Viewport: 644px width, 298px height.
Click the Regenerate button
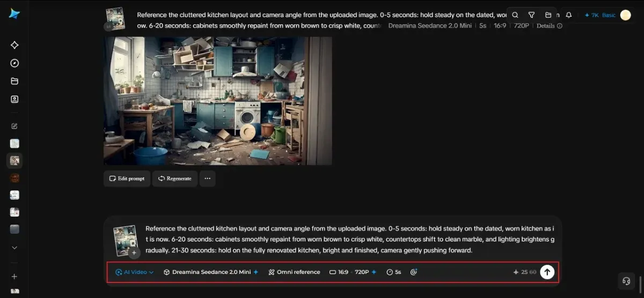tap(175, 178)
